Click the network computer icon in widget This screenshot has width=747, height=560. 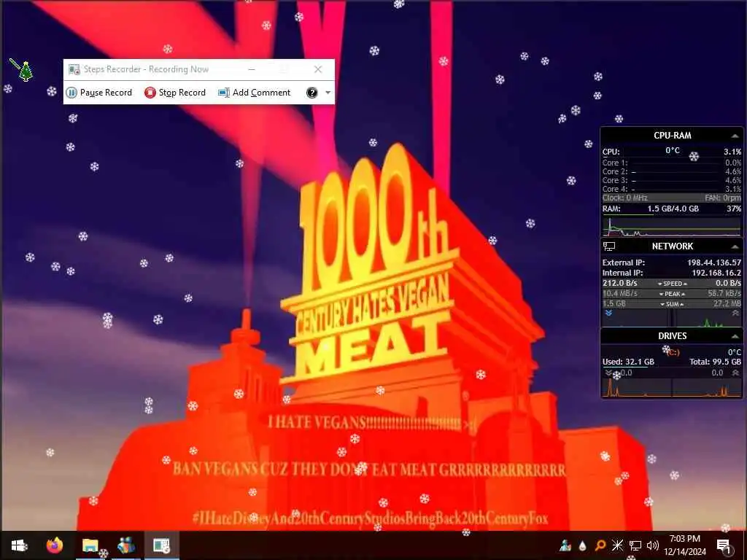click(x=609, y=246)
